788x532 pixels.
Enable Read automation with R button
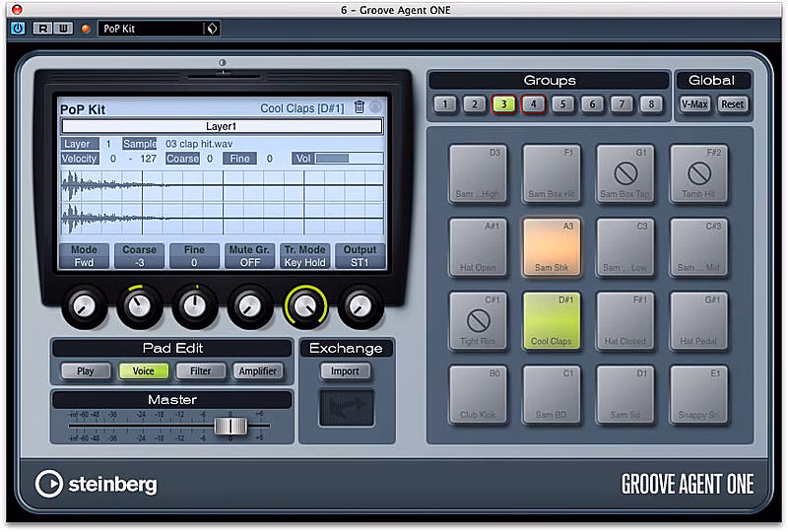click(x=41, y=29)
